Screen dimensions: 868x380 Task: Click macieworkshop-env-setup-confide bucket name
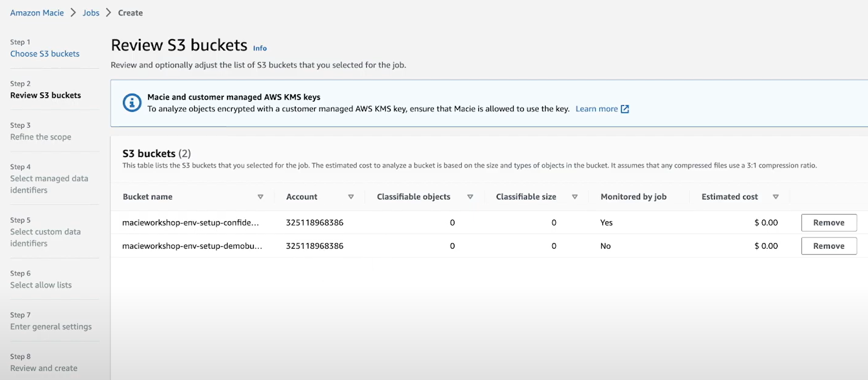coord(190,223)
